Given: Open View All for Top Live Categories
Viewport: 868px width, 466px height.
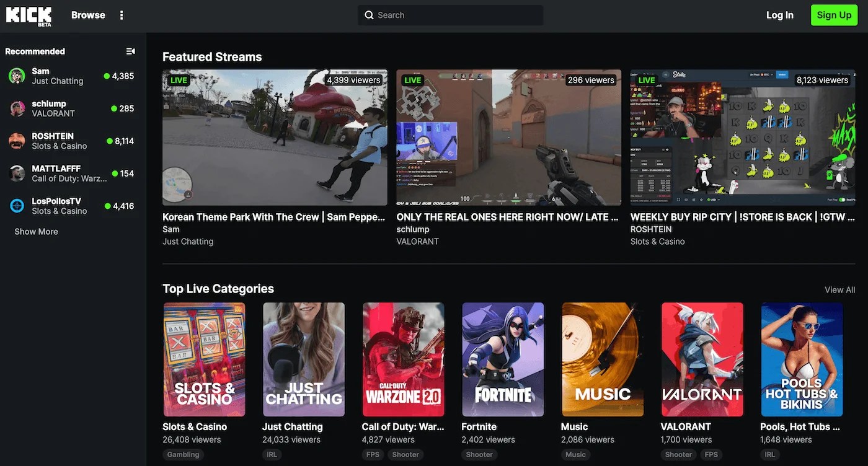Looking at the screenshot, I should coord(839,289).
